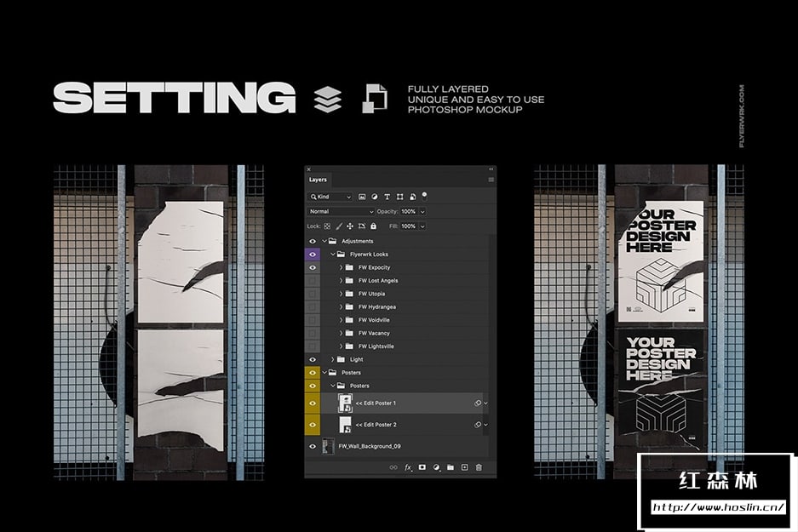Click the FW_Wall_Background_09 thumbnail

pos(328,447)
